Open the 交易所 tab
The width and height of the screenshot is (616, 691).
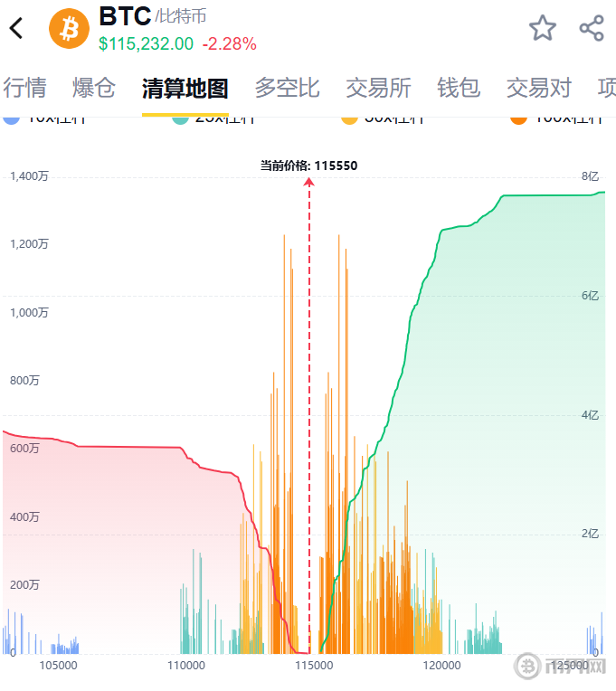pos(378,88)
